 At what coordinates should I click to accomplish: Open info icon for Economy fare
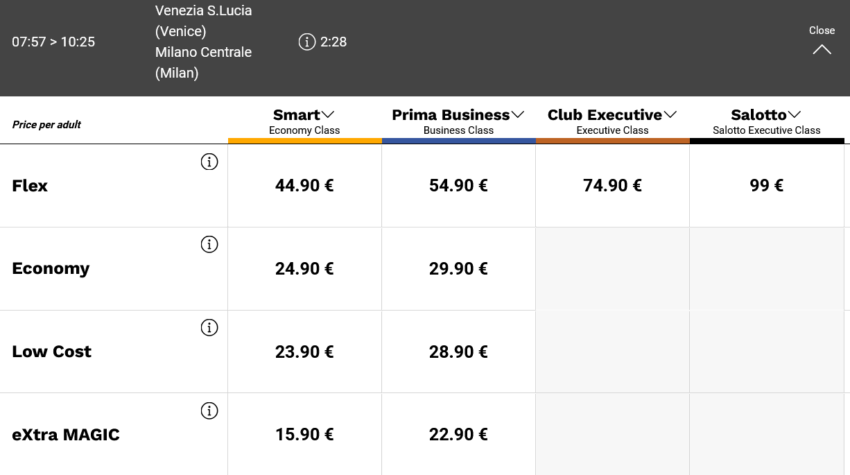point(209,245)
